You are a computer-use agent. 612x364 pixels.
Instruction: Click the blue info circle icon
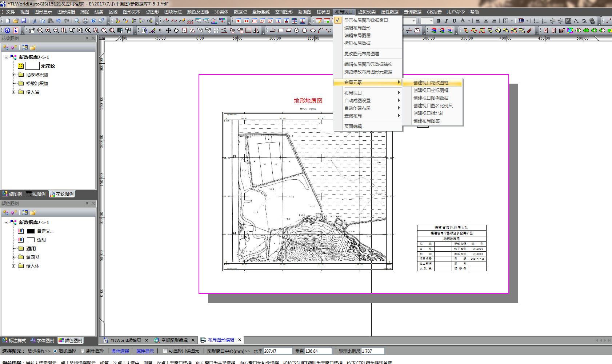tap(8, 31)
